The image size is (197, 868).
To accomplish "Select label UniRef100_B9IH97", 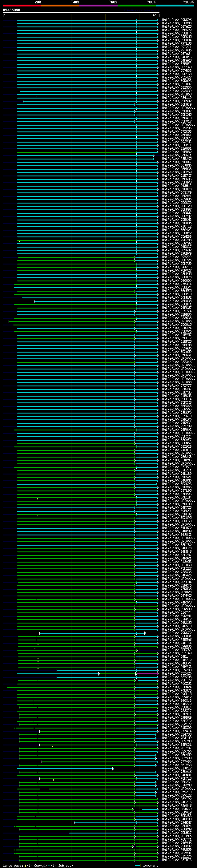I will coord(177,84).
